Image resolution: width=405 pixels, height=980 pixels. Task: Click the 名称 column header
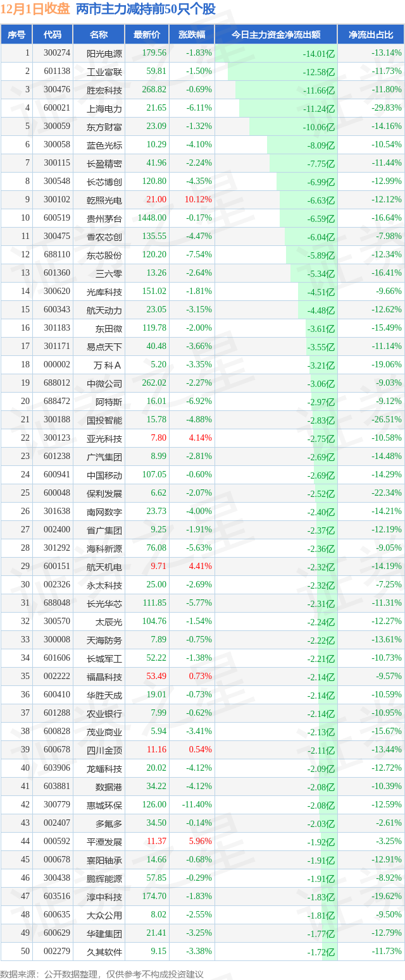99,34
